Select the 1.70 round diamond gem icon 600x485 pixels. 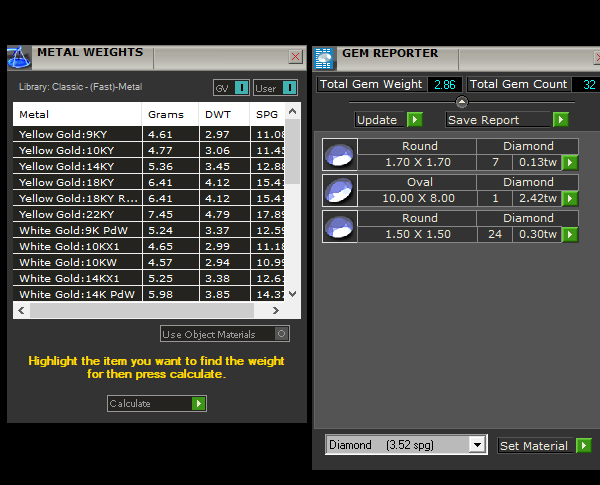coord(339,155)
